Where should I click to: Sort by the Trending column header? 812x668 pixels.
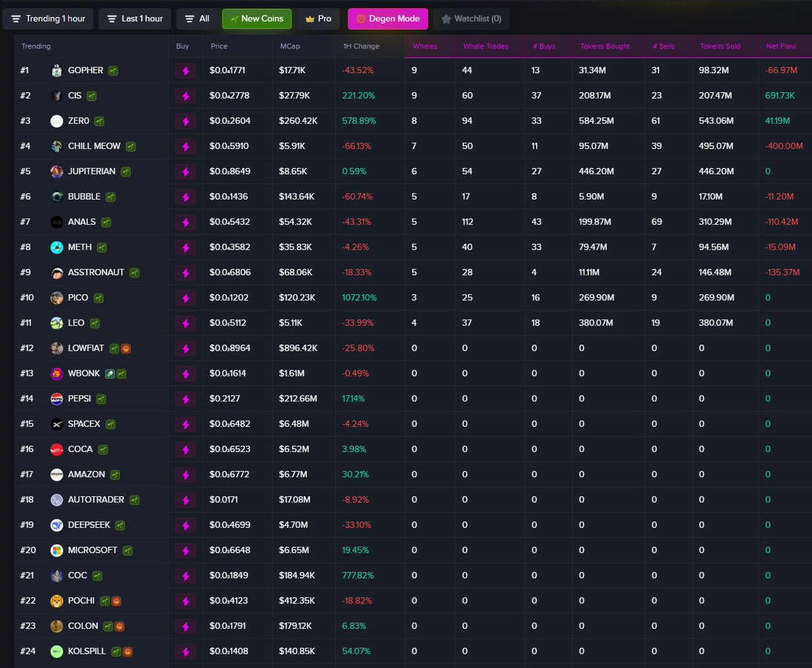36,46
